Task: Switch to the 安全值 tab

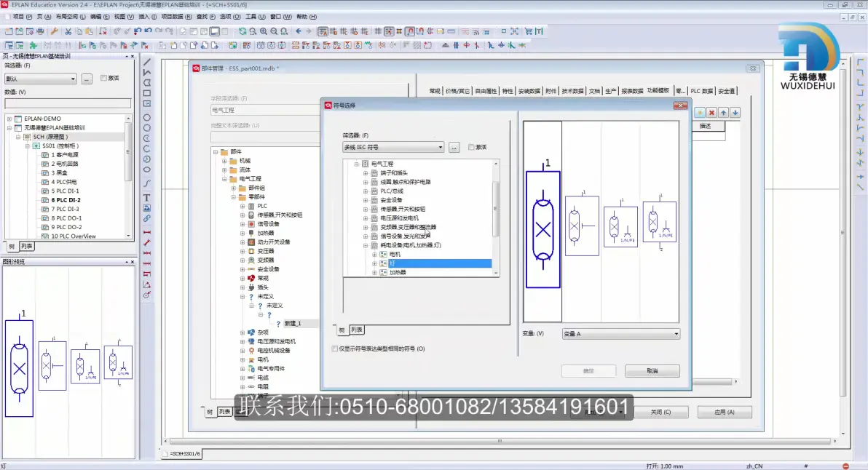Action: click(726, 91)
